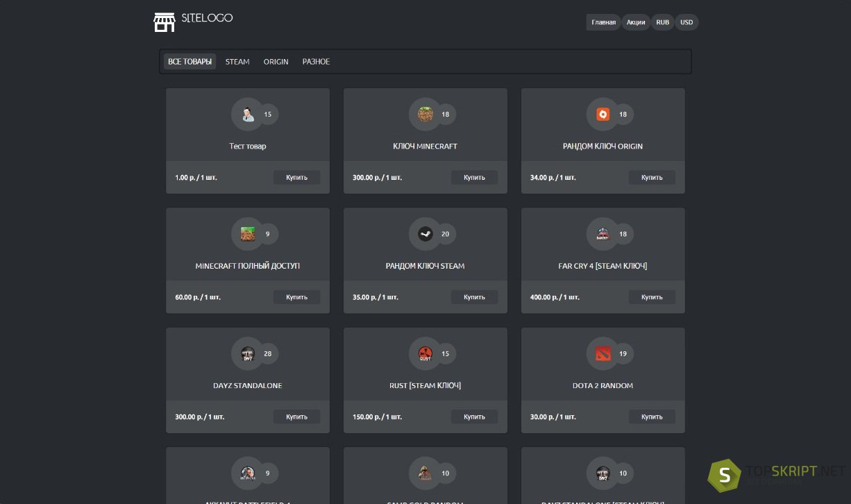Click Купить for FAR CRY 4
The image size is (851, 504).
point(652,297)
